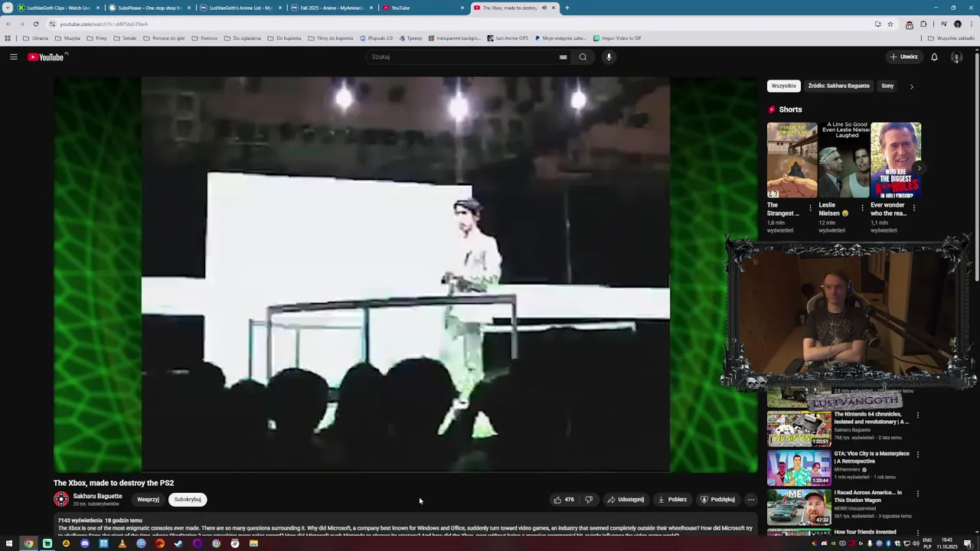Open Nintendo 64 chronicles video thumbnail

pos(799,429)
